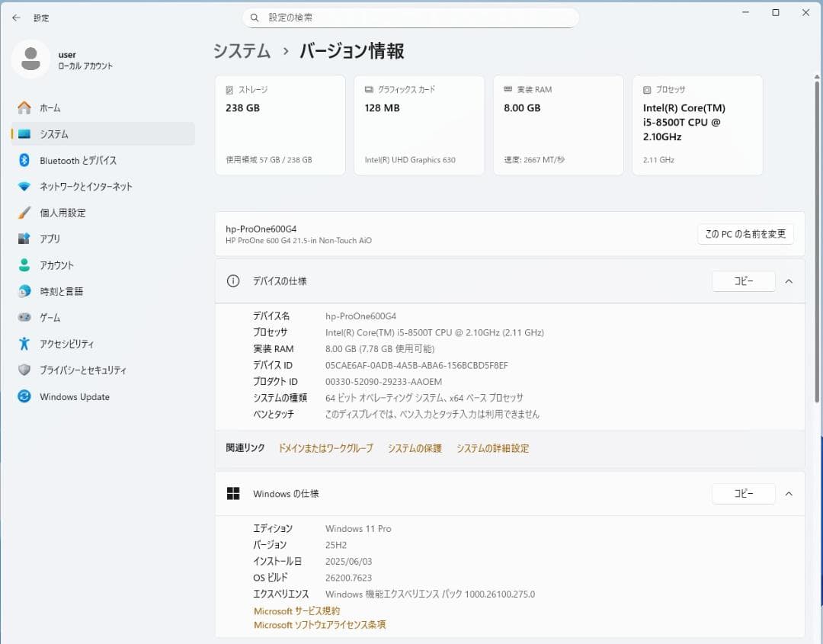Click the アカウント person icon
The height and width of the screenshot is (644, 823).
point(24,265)
